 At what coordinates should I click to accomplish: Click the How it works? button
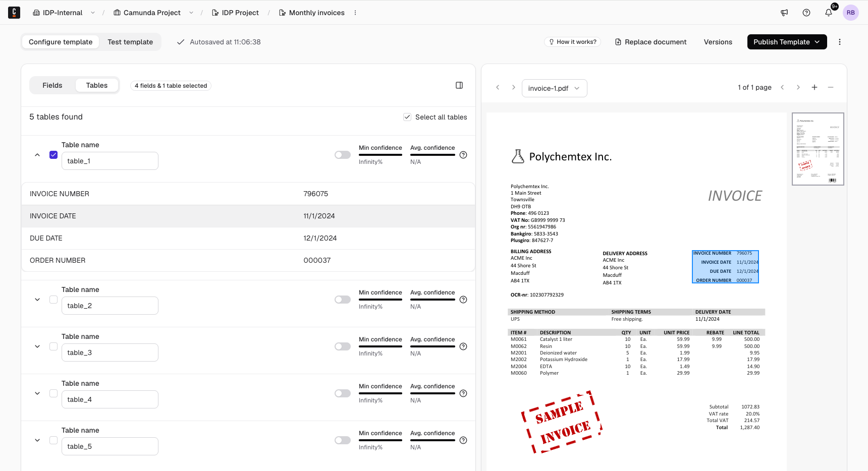[572, 42]
